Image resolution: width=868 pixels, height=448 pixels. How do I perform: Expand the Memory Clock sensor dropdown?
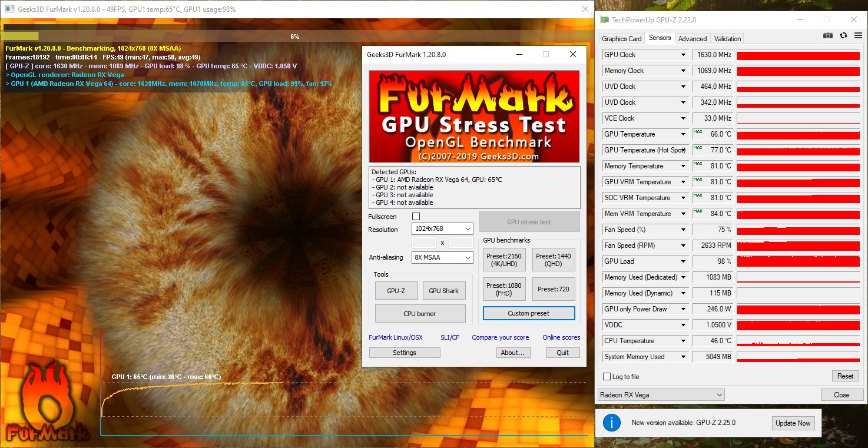pyautogui.click(x=683, y=71)
